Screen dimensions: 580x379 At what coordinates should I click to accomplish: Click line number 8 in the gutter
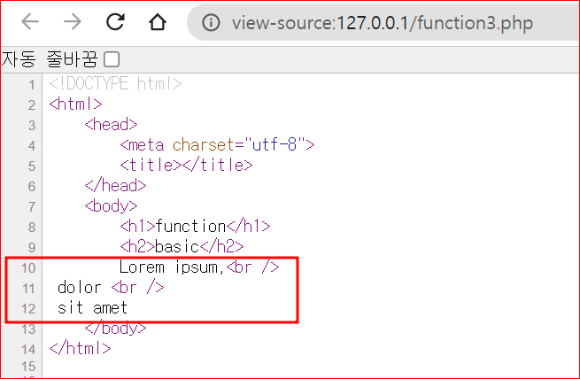coord(32,227)
